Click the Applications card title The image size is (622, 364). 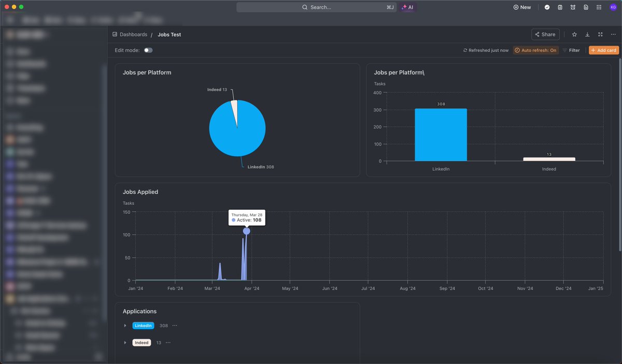139,311
